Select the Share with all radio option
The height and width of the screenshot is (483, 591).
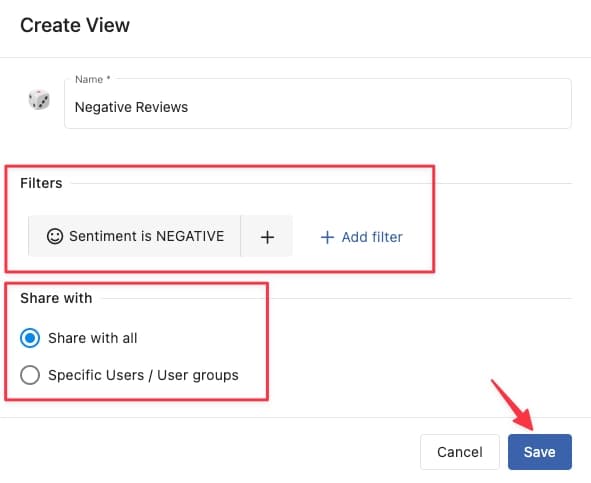point(30,338)
